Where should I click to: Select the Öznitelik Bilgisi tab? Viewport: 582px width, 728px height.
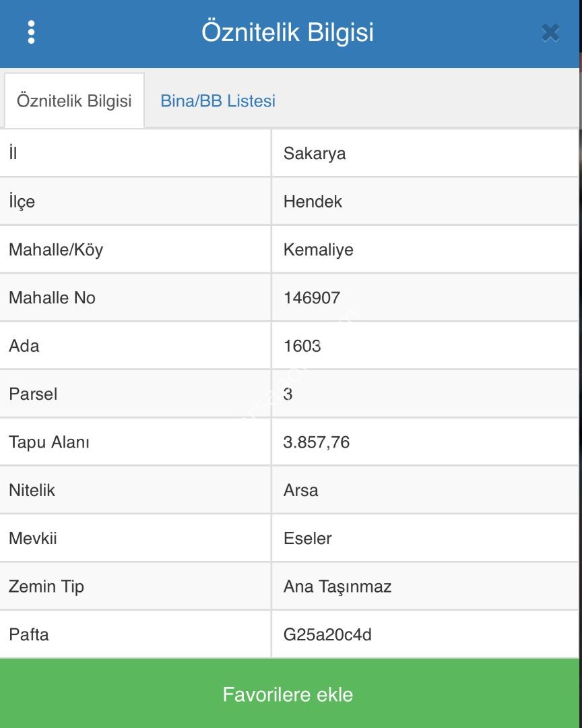coord(74,101)
